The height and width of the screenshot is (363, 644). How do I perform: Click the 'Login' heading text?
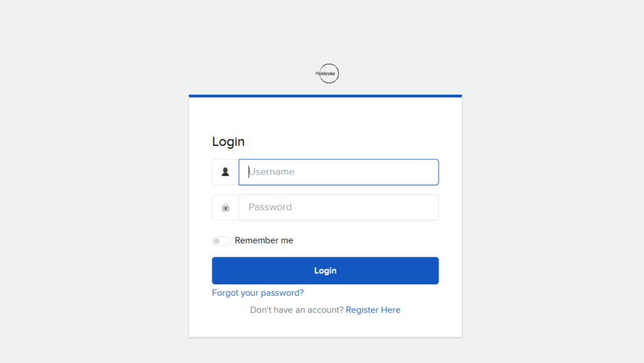coord(228,142)
